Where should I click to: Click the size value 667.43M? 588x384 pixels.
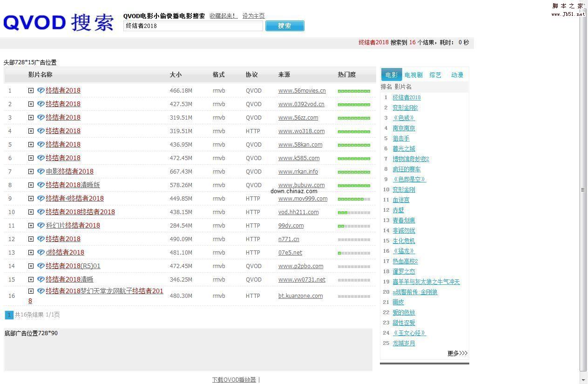[x=181, y=172]
